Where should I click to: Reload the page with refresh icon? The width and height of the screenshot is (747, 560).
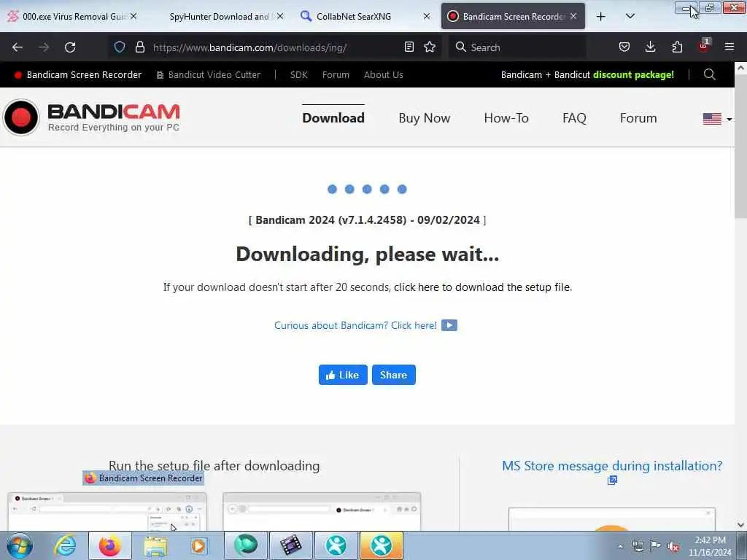point(70,47)
